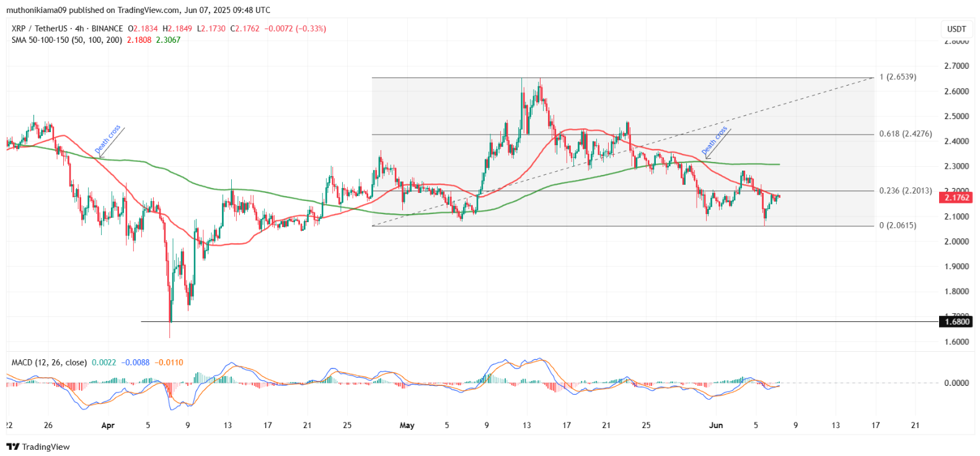Click the 0 (2.0615) Fibonacci level label
This screenshot has width=980, height=456.
pyautogui.click(x=898, y=225)
